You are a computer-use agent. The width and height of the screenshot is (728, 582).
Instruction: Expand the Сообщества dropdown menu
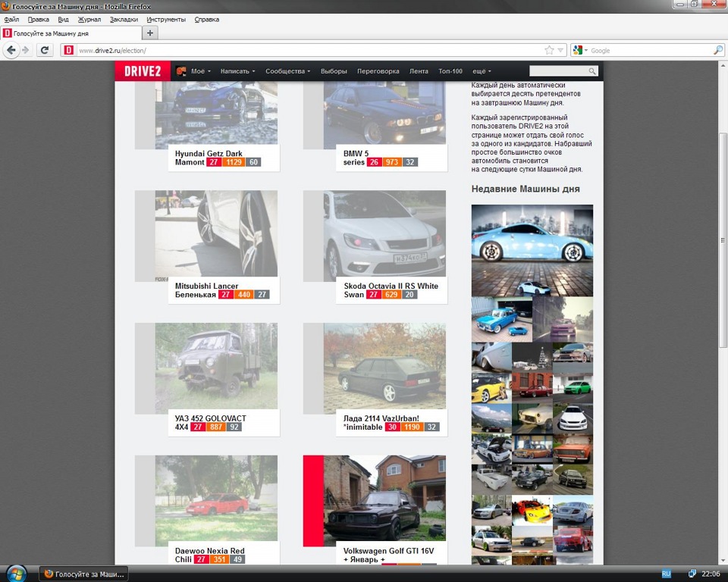[288, 71]
